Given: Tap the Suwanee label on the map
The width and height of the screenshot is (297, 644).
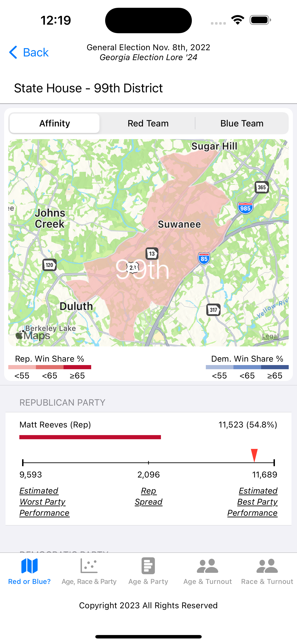Looking at the screenshot, I should tap(179, 224).
